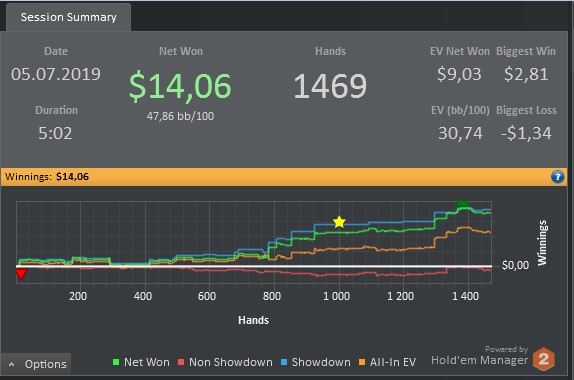Select the 47,86 bb/100 win rate

click(180, 116)
